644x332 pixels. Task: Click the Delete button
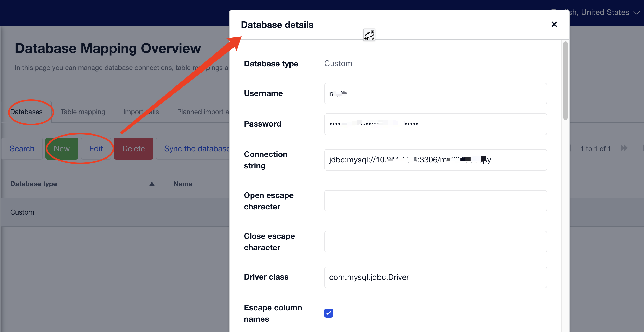point(133,148)
